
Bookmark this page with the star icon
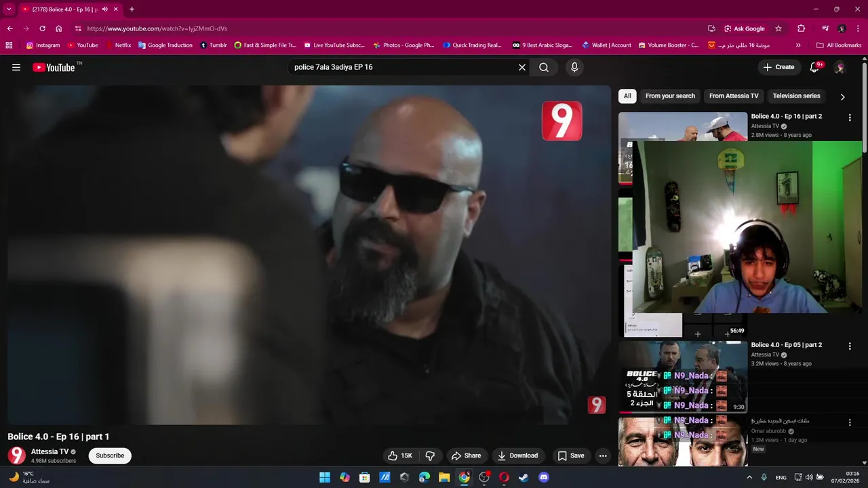(778, 28)
